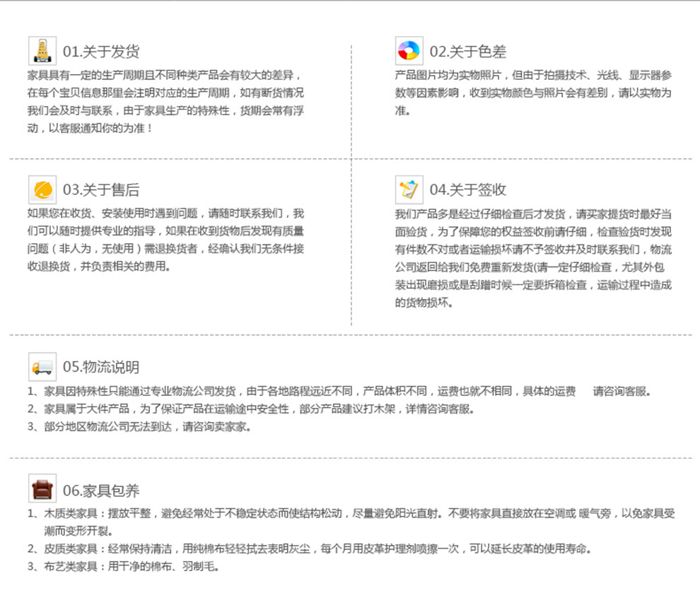The image size is (700, 600).
Task: Click the sofa icon beside 06.家具包养
Action: click(x=42, y=489)
